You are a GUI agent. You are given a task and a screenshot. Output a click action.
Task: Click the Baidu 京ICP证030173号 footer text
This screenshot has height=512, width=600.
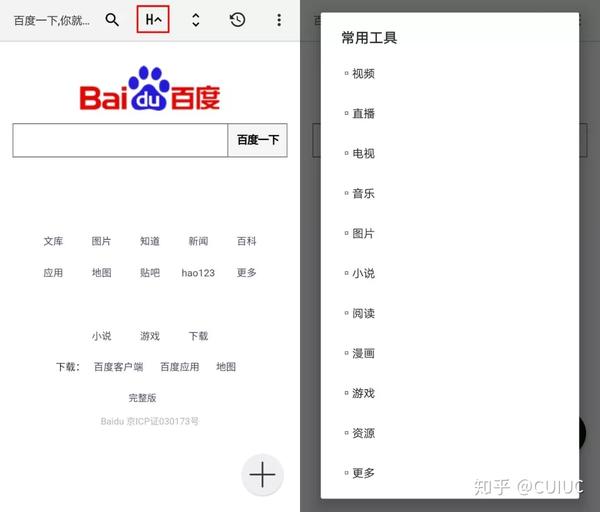[x=150, y=421]
